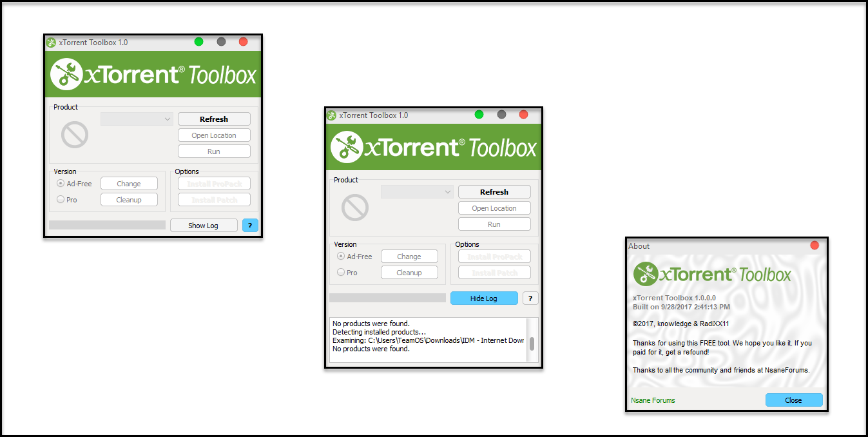Click xTorrent logo icon in small window banner
The image size is (868, 437).
point(66,74)
